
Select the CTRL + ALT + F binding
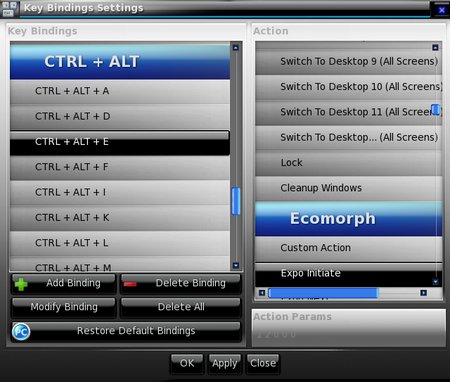coord(120,167)
